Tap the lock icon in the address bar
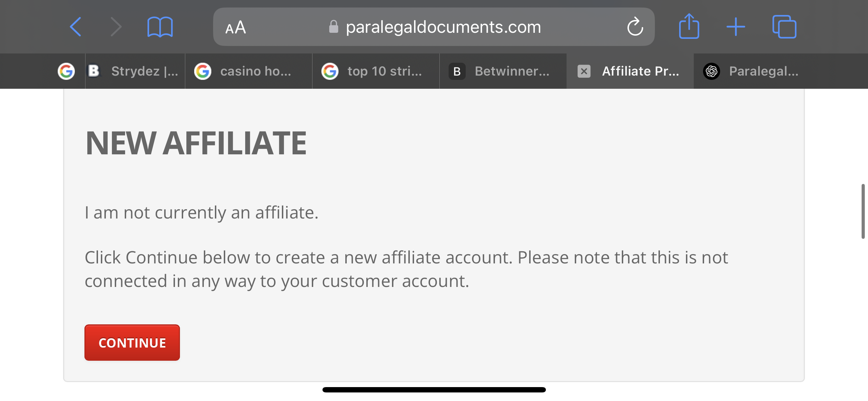Screen dimensions: 868x401 [334, 27]
